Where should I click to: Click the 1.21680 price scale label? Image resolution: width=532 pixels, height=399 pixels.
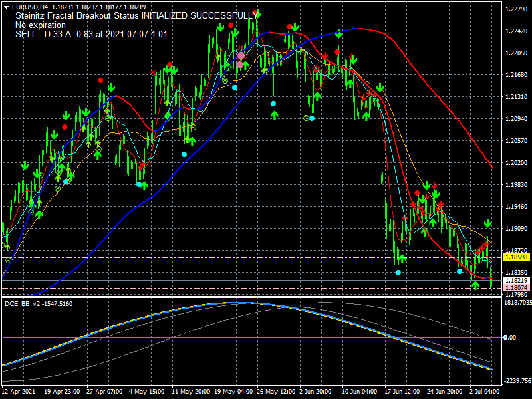tap(517, 75)
